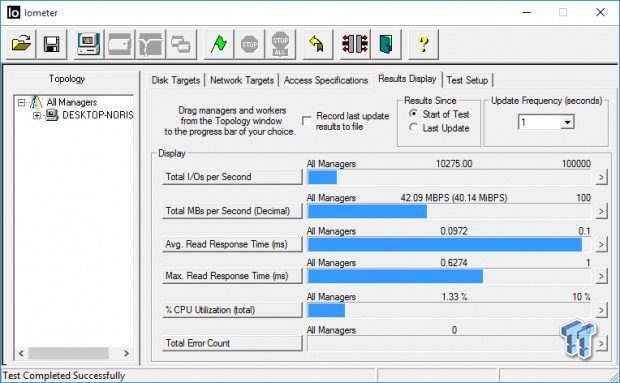The height and width of the screenshot is (383, 620).
Task: Click the Iometer title bar logo
Action: [x=13, y=13]
